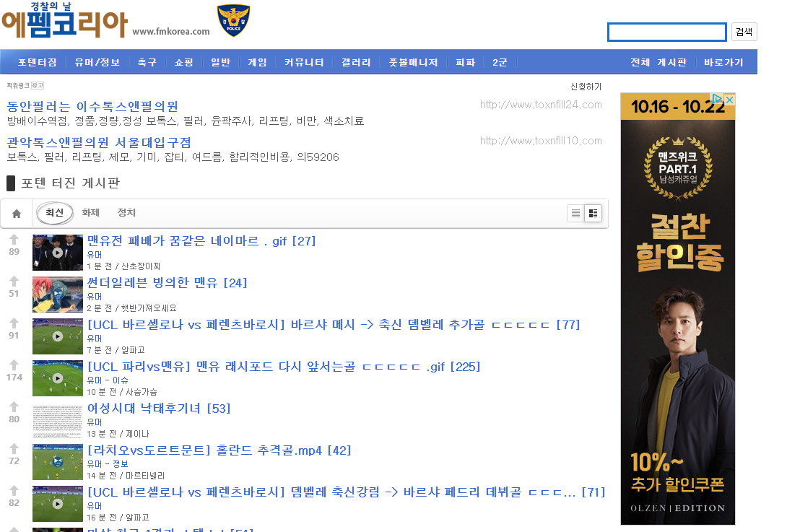The image size is (787, 532).
Task: Open the 게임 menu
Action: (258, 62)
